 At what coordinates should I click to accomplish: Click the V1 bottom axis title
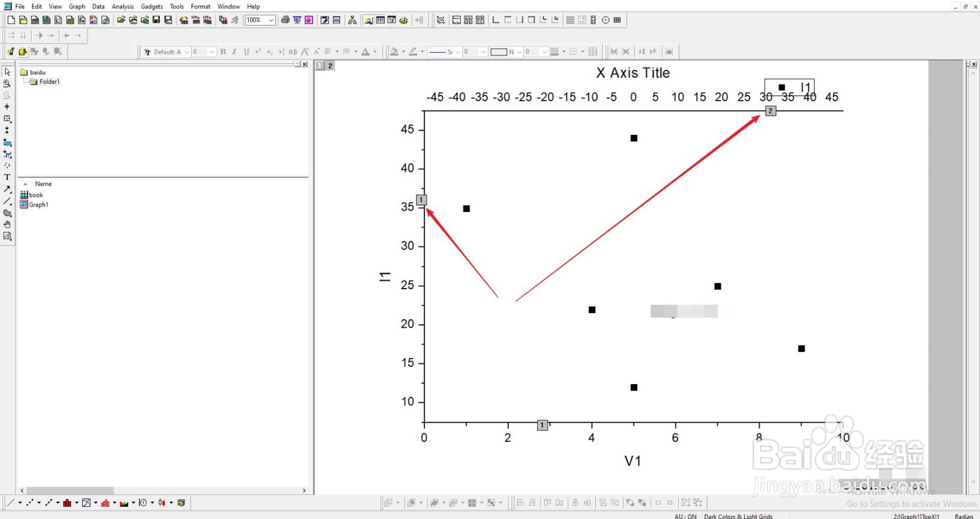(633, 461)
